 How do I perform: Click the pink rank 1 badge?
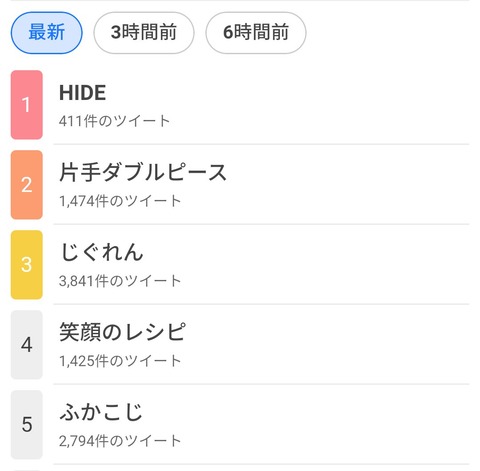coord(27,105)
